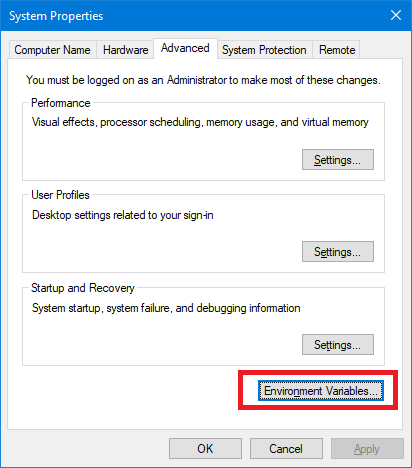Open User Profiles Settings button
The image size is (412, 468).
click(338, 252)
